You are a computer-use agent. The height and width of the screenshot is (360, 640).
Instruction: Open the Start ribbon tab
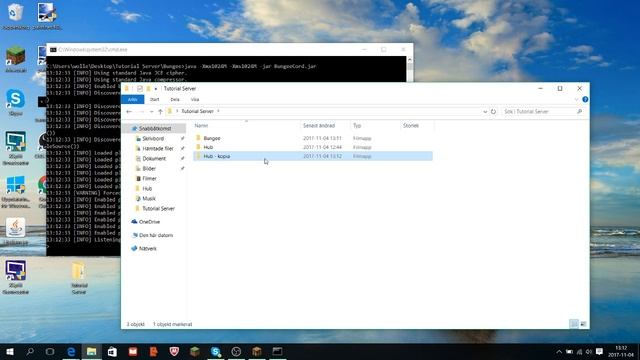(x=155, y=99)
